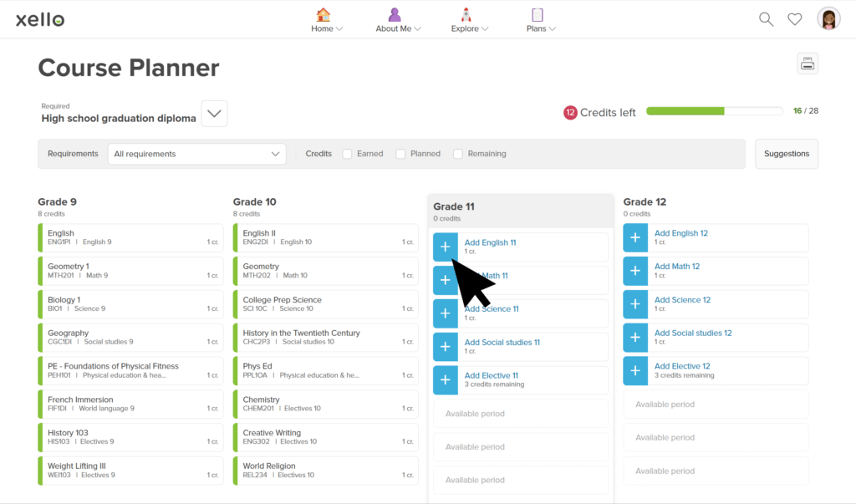The image size is (856, 504).
Task: Click the Add Social studies 12 link
Action: (x=693, y=333)
